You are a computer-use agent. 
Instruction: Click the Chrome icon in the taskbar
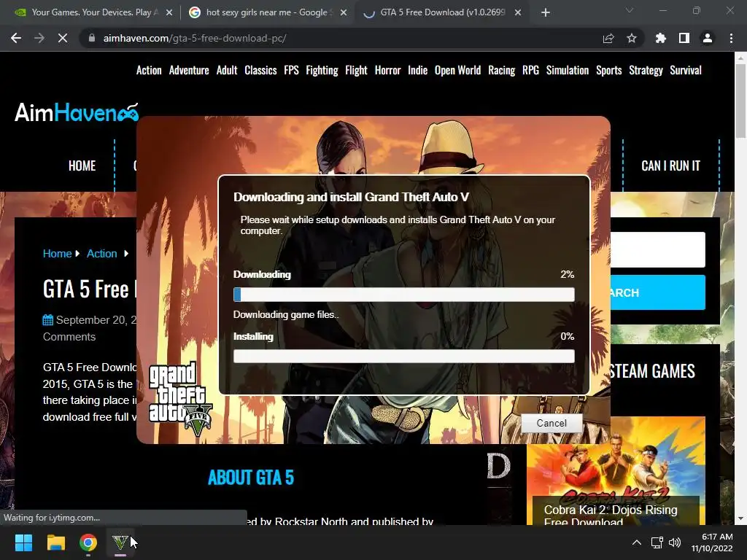(x=88, y=542)
